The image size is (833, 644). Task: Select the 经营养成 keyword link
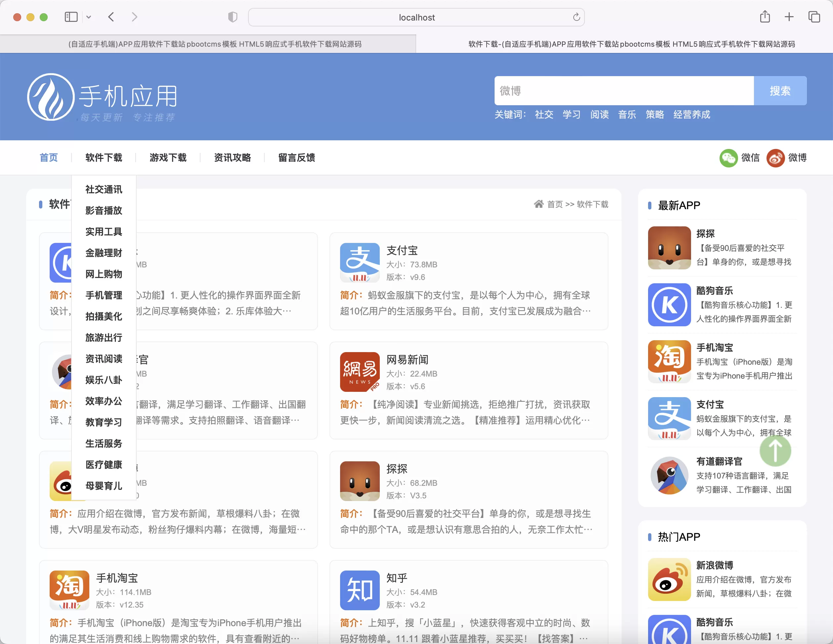[x=691, y=115]
